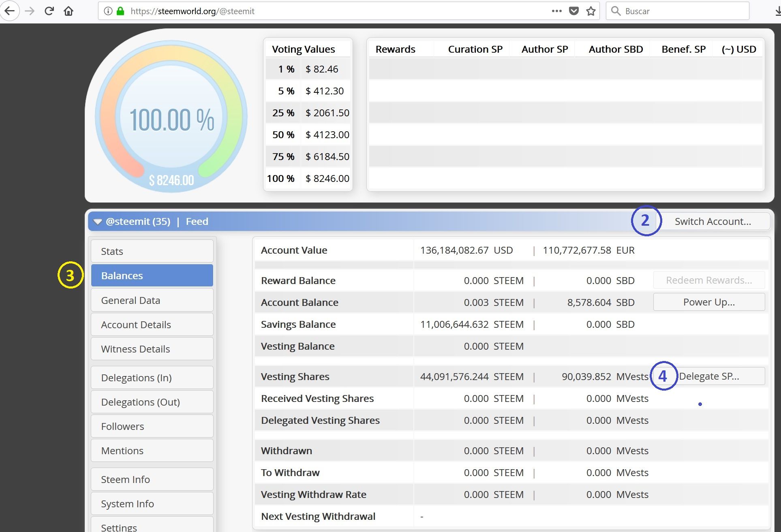The width and height of the screenshot is (781, 532).
Task: Click the 110,772,677.58 EUR amount
Action: (588, 250)
